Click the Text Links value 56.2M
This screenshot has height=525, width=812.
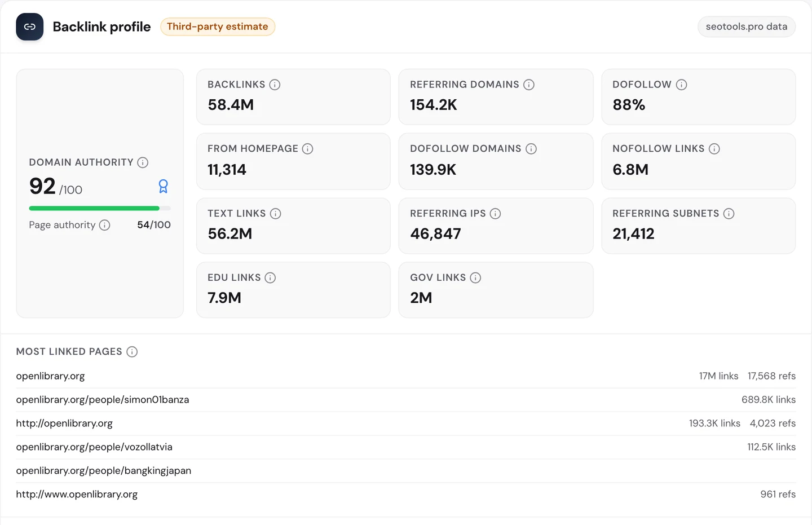230,234
